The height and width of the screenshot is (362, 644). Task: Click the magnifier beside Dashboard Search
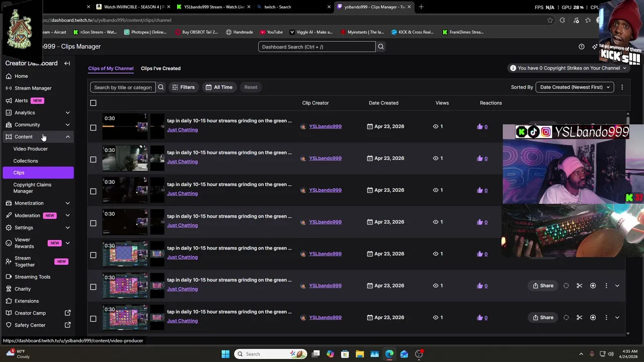(381, 47)
